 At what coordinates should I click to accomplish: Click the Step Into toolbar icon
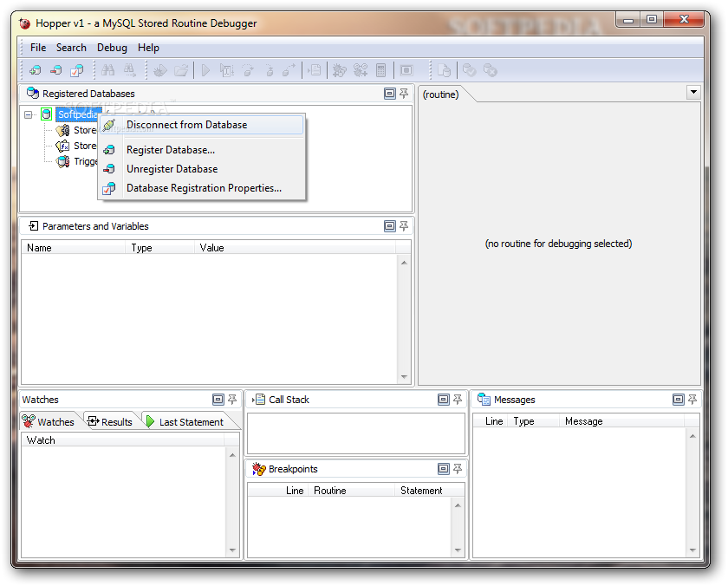click(x=269, y=70)
